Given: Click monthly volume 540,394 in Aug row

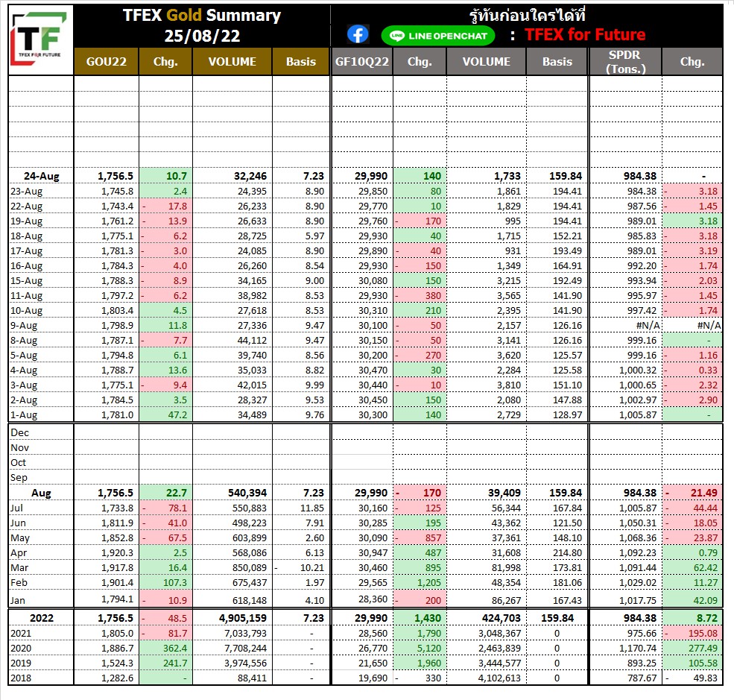Looking at the screenshot, I should [x=247, y=493].
